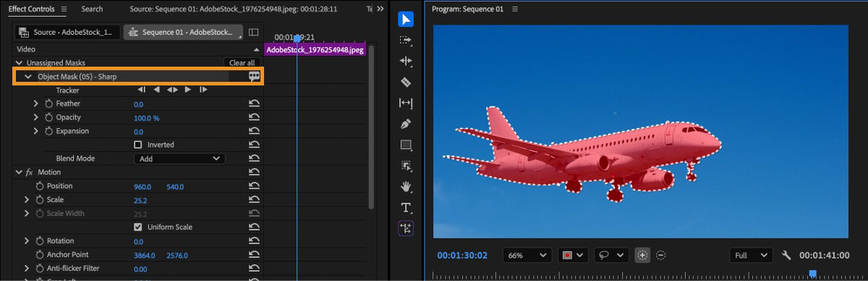
Task: Collapse the Unassigned Masks section
Action: click(20, 63)
